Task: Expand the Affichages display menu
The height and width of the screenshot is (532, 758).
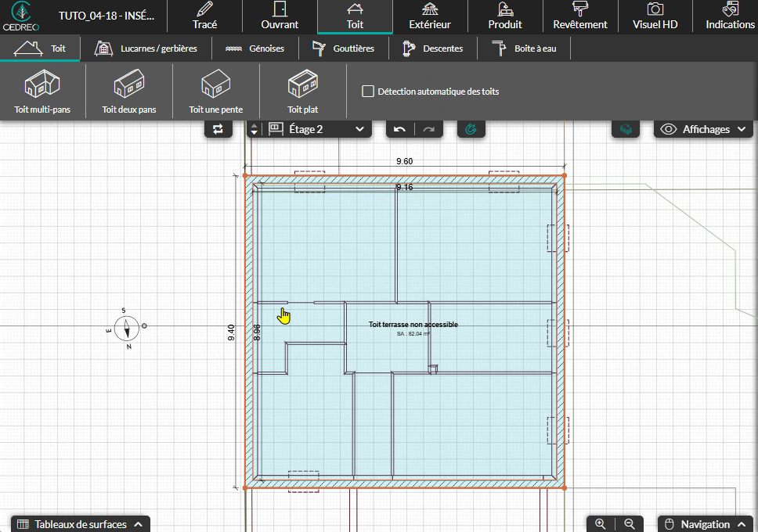Action: (705, 129)
